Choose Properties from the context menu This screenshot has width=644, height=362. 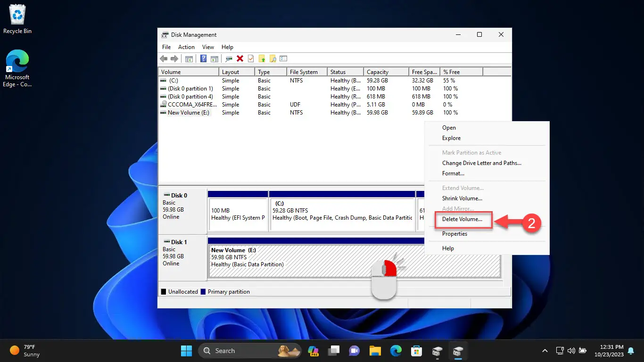487,234
